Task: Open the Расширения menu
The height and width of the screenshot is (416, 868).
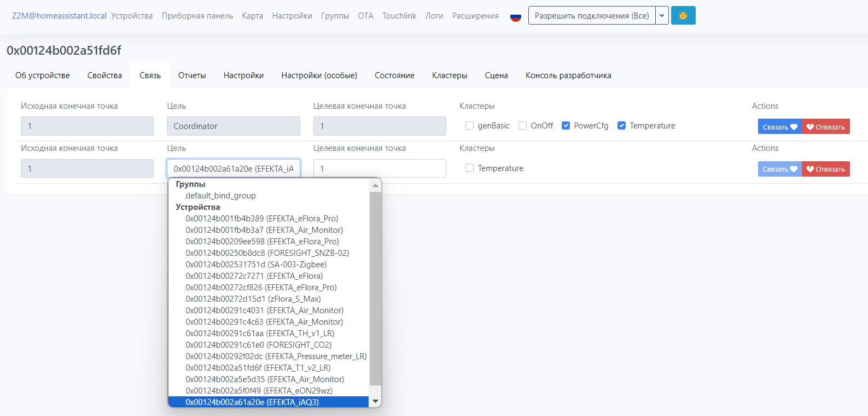Action: click(x=475, y=16)
